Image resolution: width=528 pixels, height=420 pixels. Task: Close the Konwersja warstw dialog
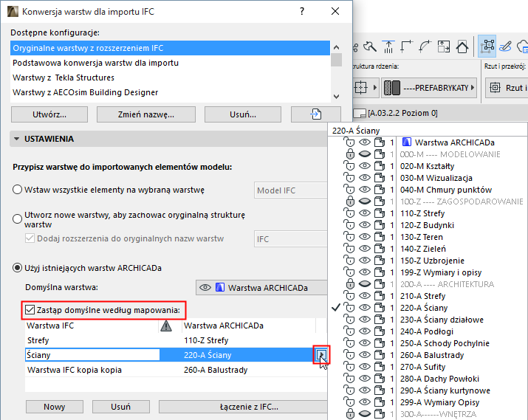point(335,11)
